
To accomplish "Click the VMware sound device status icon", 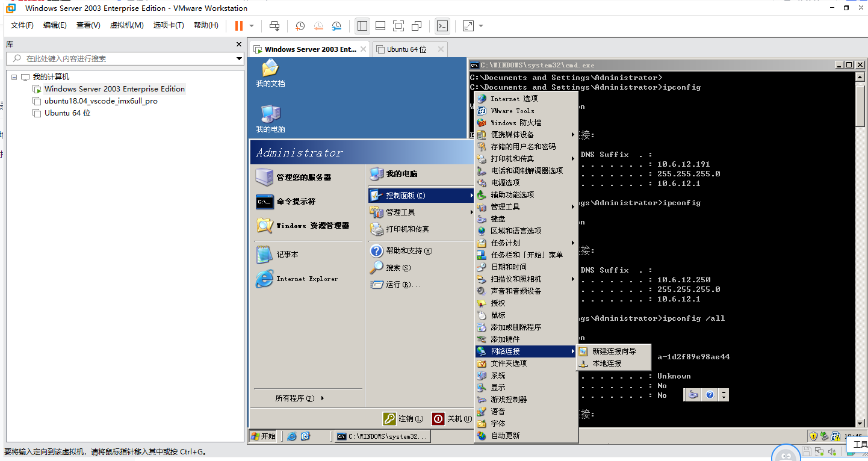I will coord(832,451).
